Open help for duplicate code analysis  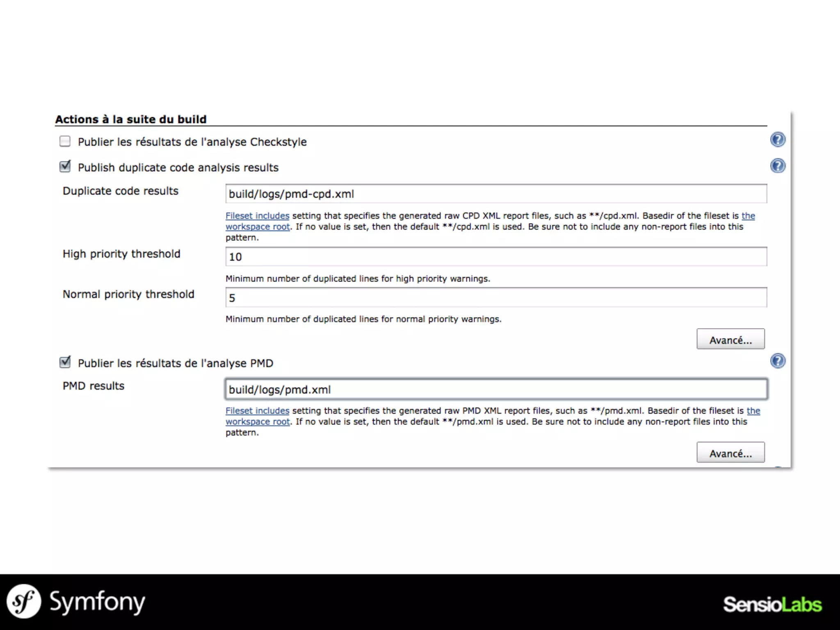click(x=778, y=166)
